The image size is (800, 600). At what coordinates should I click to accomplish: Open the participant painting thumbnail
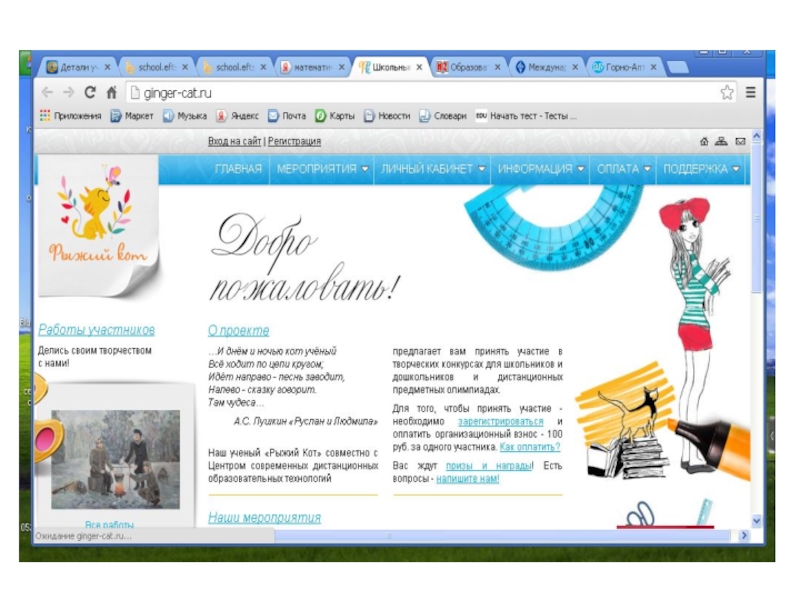point(115,459)
